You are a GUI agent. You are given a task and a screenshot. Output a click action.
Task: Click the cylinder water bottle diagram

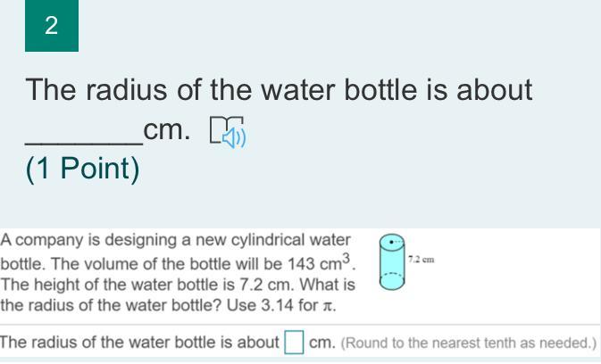[x=391, y=263]
